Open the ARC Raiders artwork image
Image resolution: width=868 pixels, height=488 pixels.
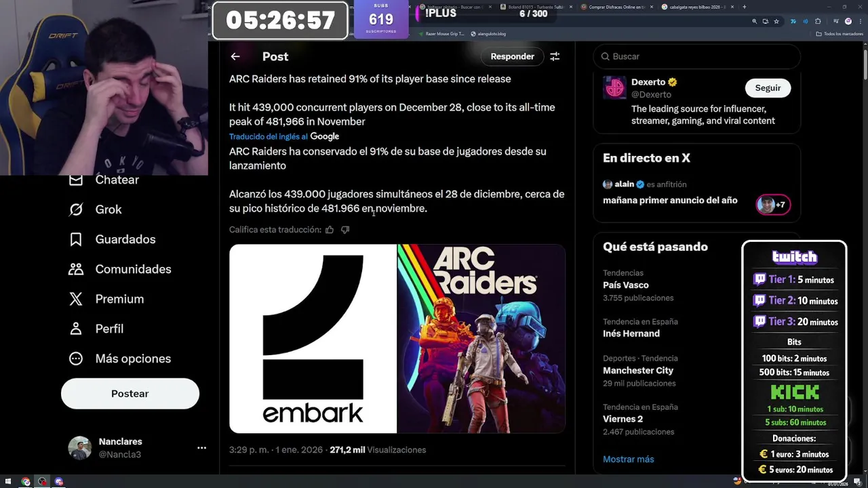click(x=481, y=339)
